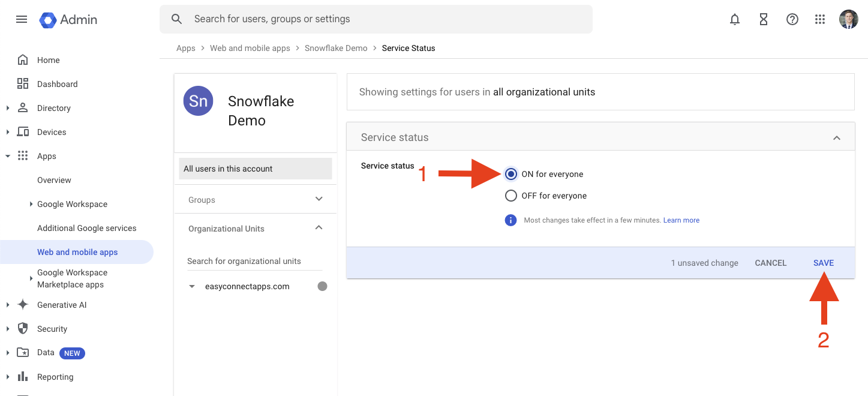
Task: Click the notifications bell icon
Action: pos(735,19)
